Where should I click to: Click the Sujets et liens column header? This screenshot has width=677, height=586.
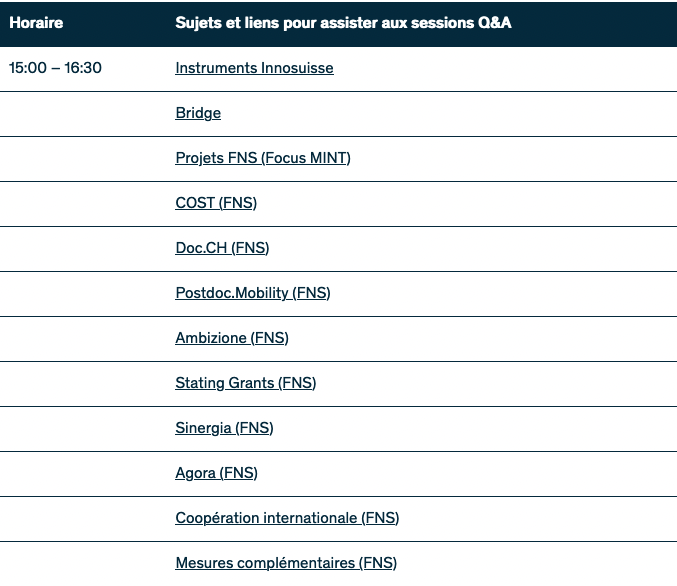343,23
